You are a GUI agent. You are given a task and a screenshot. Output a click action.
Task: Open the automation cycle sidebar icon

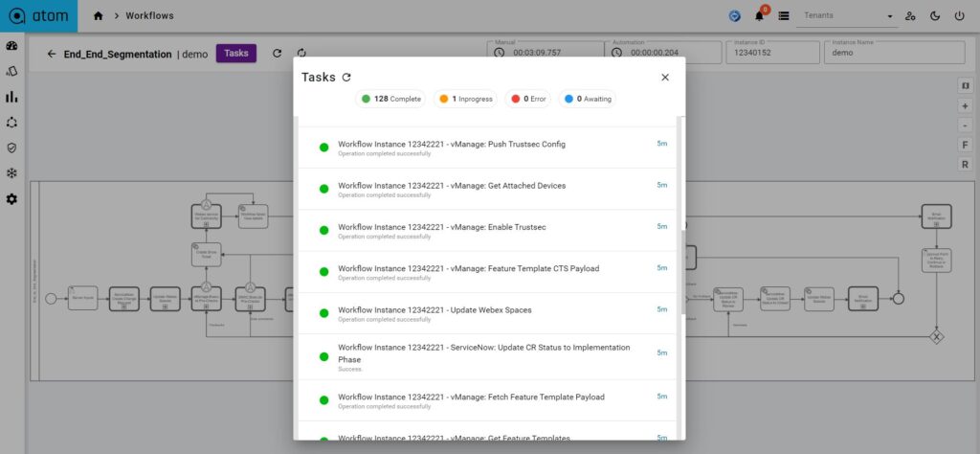pos(11,123)
